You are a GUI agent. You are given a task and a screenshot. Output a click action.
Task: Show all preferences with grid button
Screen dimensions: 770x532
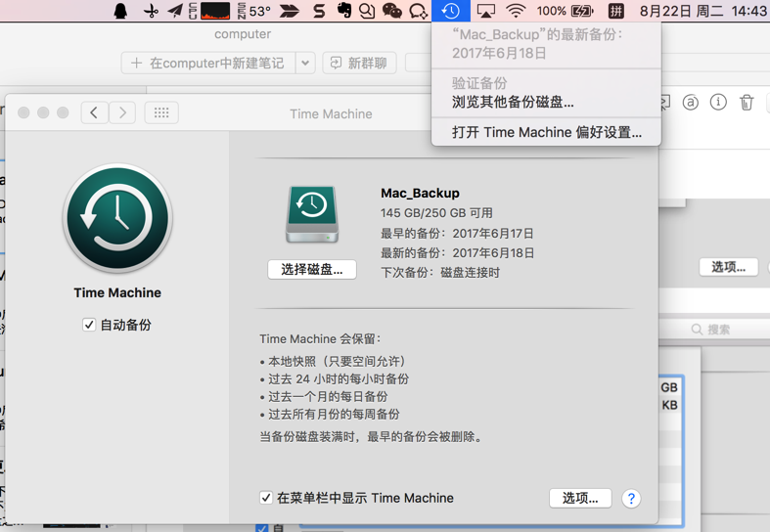(161, 112)
